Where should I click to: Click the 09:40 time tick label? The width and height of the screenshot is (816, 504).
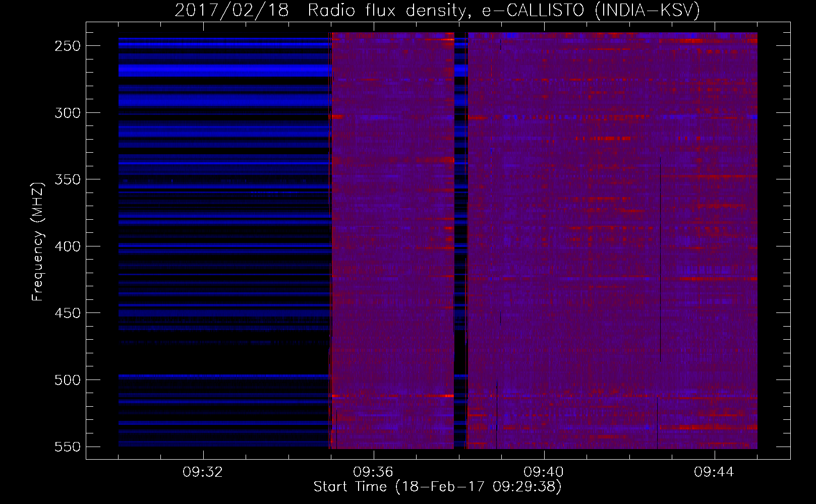(544, 472)
